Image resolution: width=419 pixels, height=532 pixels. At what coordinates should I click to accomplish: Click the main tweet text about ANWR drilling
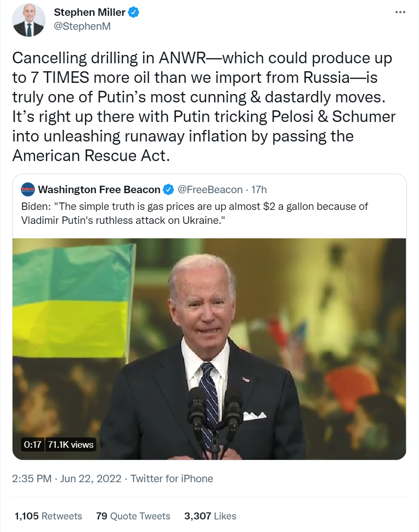coord(205,107)
